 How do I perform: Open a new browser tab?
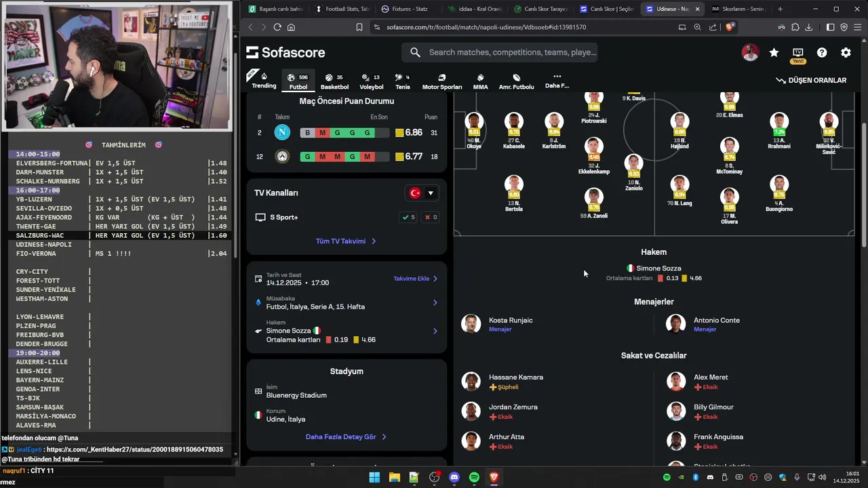pos(780,9)
